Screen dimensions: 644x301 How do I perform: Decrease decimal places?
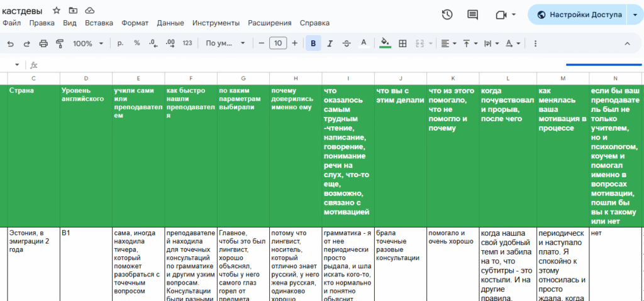[x=153, y=43]
